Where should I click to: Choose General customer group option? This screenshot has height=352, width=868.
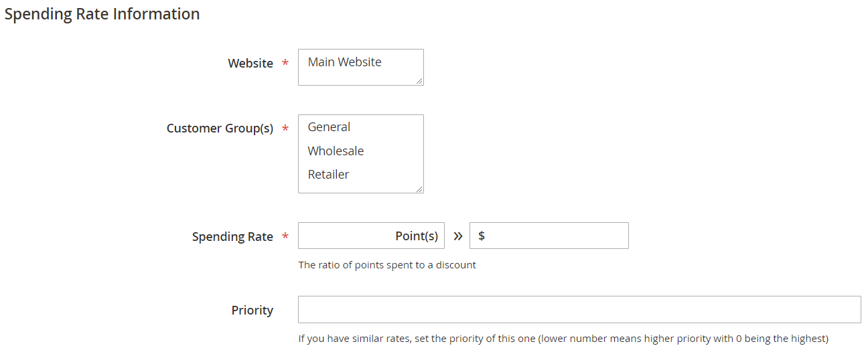[x=329, y=127]
